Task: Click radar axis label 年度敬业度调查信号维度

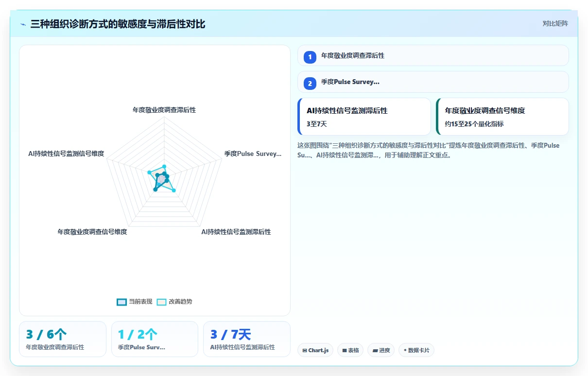Action: [92, 232]
